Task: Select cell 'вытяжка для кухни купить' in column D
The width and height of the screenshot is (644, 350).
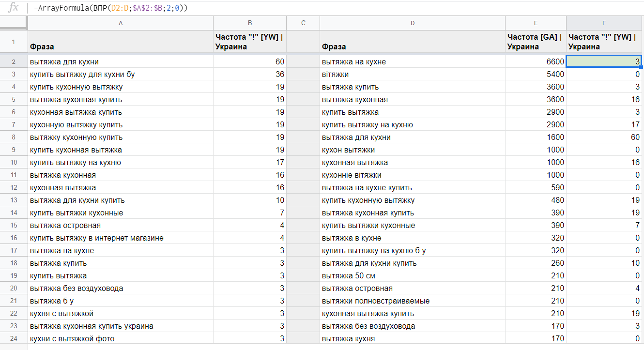Action: [x=413, y=263]
